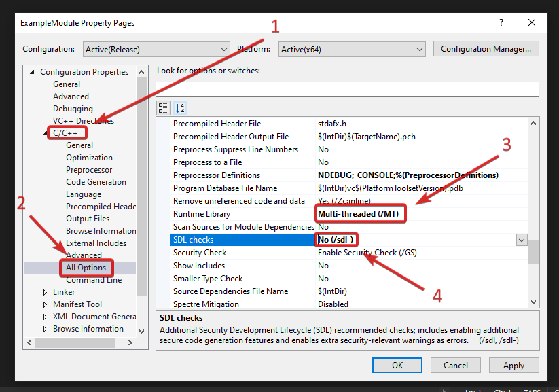Select the Code Generation page

coord(96,182)
